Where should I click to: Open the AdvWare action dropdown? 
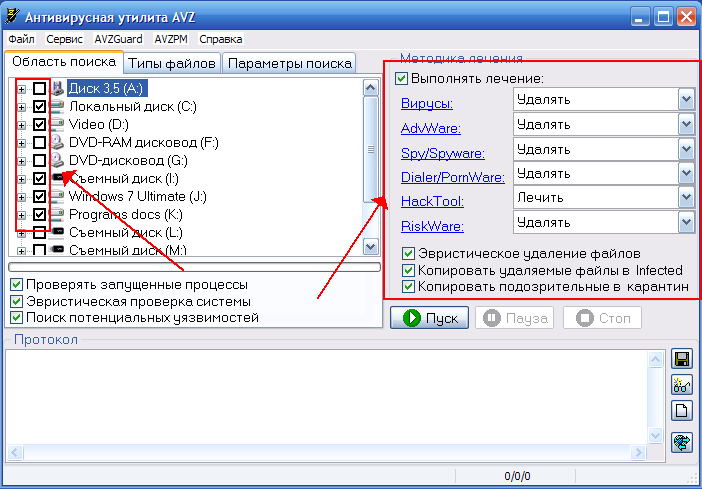(686, 124)
